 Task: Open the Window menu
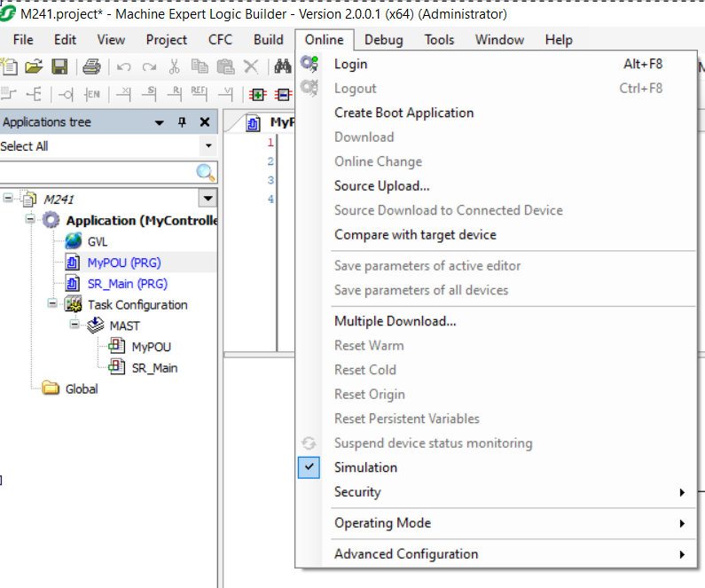coord(499,40)
